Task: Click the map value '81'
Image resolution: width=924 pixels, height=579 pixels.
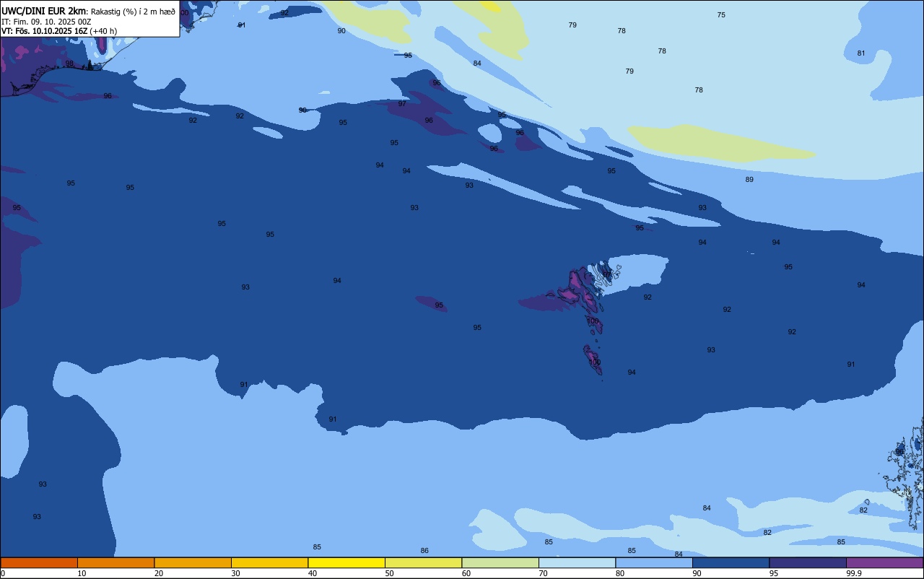Action: point(861,53)
